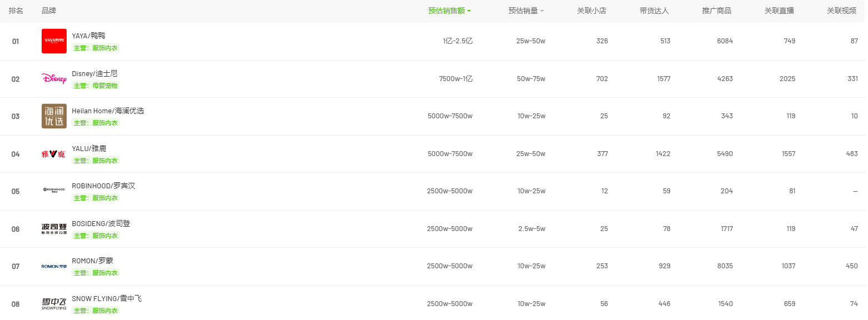Open the ROMON/罗蒙 brand name link
Screen dimensions: 868x320
pyautogui.click(x=92, y=261)
